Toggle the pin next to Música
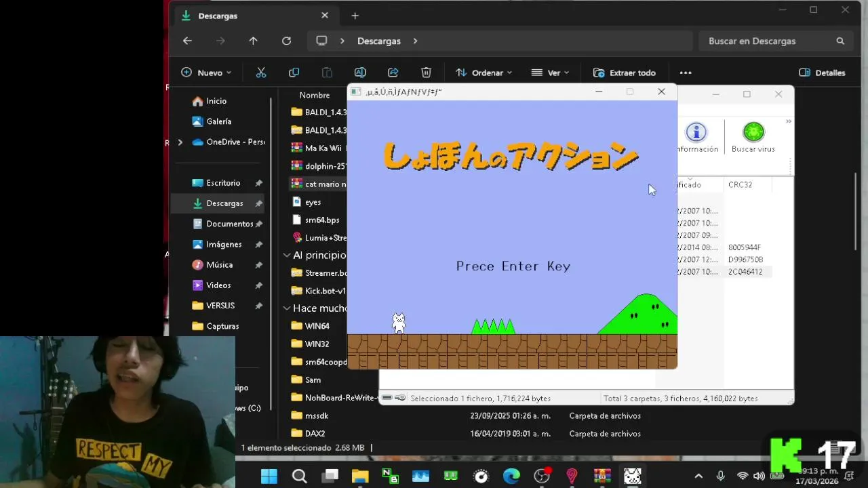868x488 pixels. click(258, 265)
